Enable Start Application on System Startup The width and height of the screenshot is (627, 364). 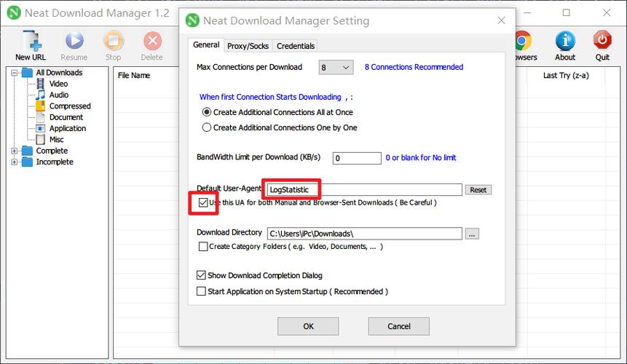click(201, 291)
